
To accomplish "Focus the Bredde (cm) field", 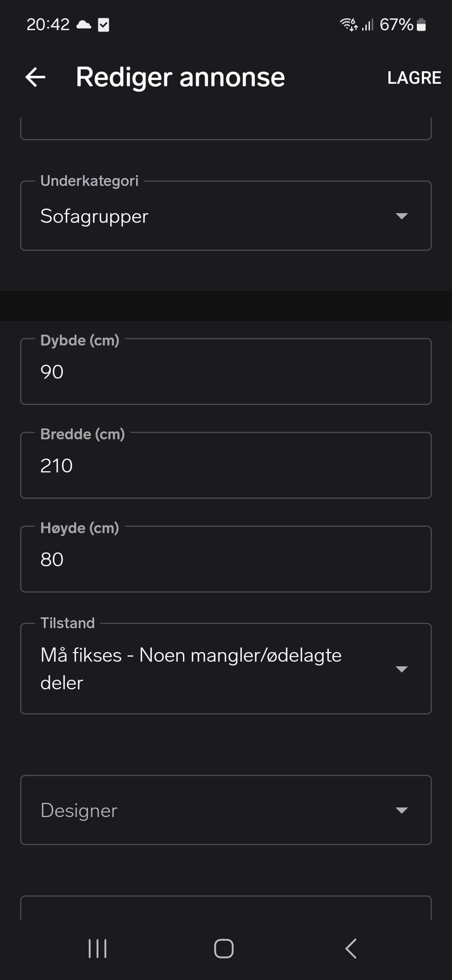I will pyautogui.click(x=226, y=465).
